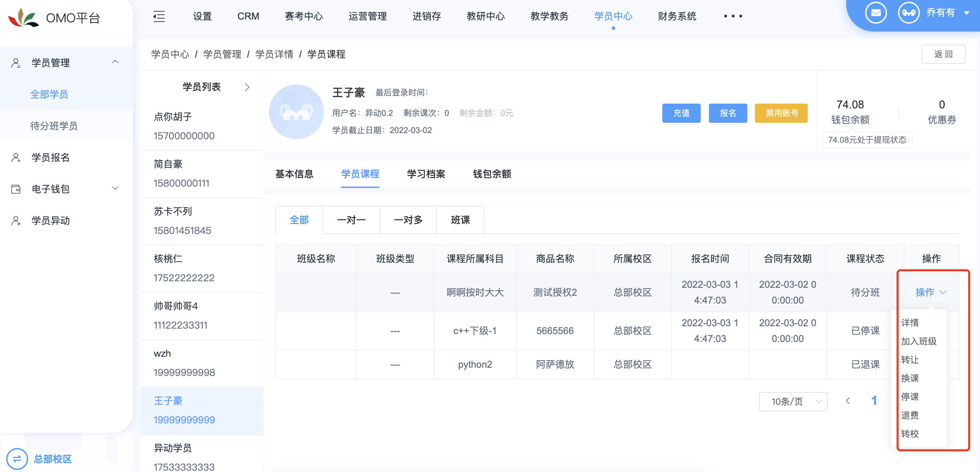Switch to the 钱包余额 tab
Screen dimensions: 980x472
tap(492, 174)
